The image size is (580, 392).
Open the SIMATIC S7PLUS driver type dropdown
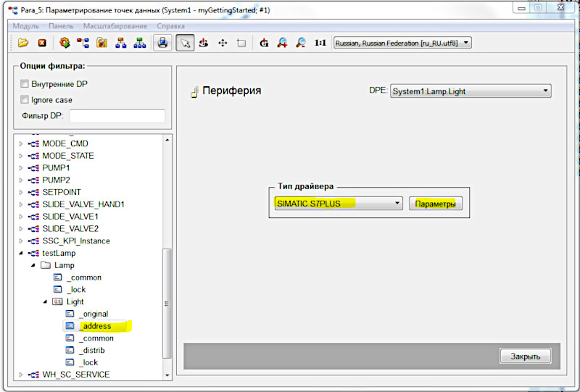(339, 204)
